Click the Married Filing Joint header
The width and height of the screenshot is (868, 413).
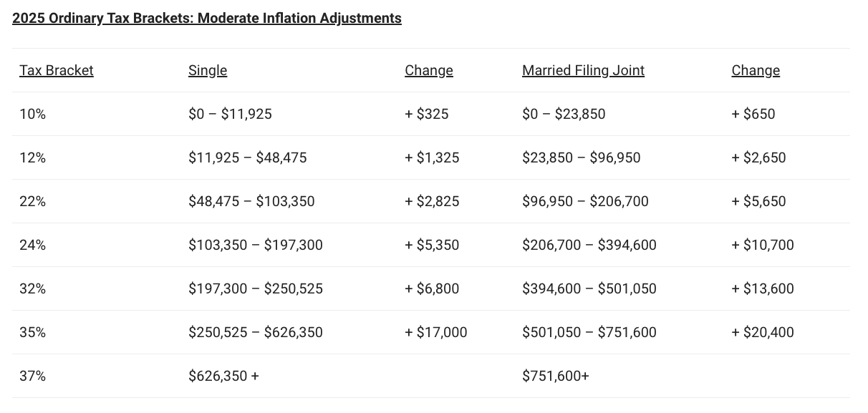pyautogui.click(x=583, y=70)
